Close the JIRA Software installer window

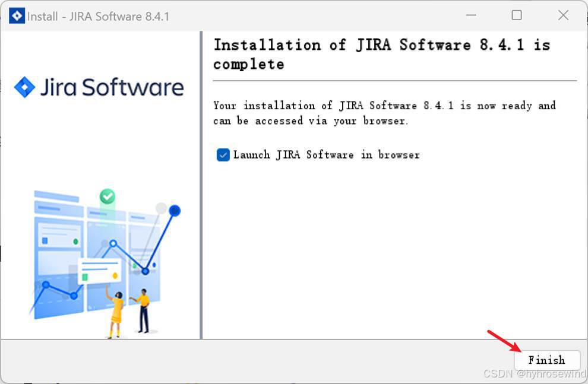(x=563, y=15)
